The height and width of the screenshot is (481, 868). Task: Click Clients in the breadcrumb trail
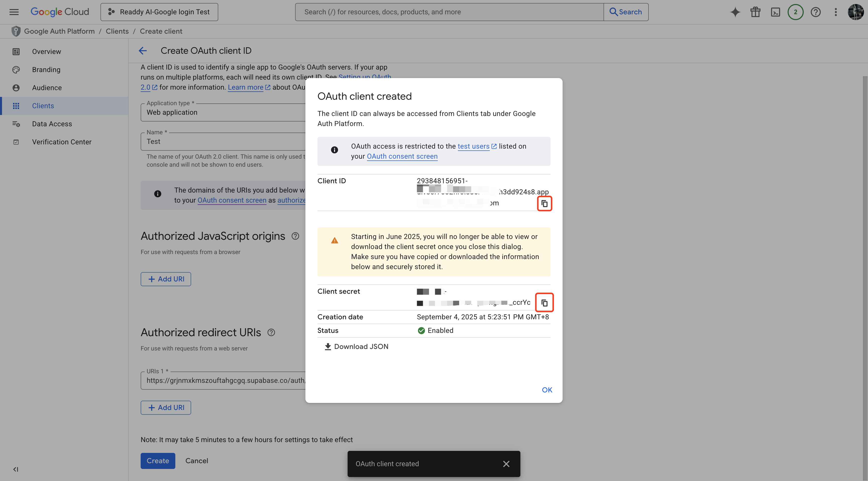(117, 31)
